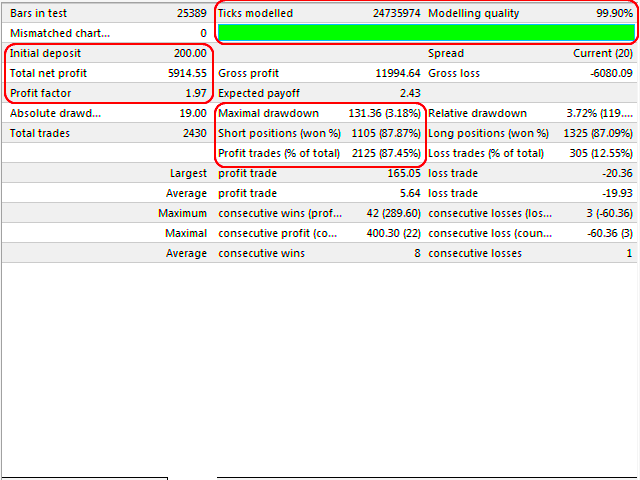Select average loss trade value -19.93
Image resolution: width=640 pixels, height=480 pixels.
[x=617, y=193]
